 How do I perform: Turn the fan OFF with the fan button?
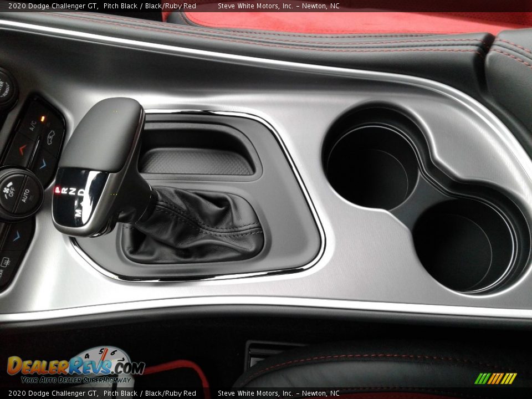click(x=11, y=191)
